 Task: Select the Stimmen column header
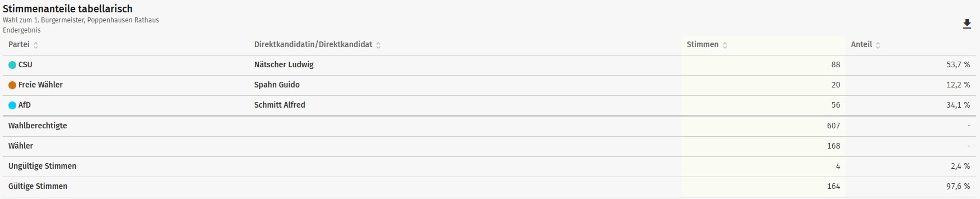pyautogui.click(x=702, y=45)
